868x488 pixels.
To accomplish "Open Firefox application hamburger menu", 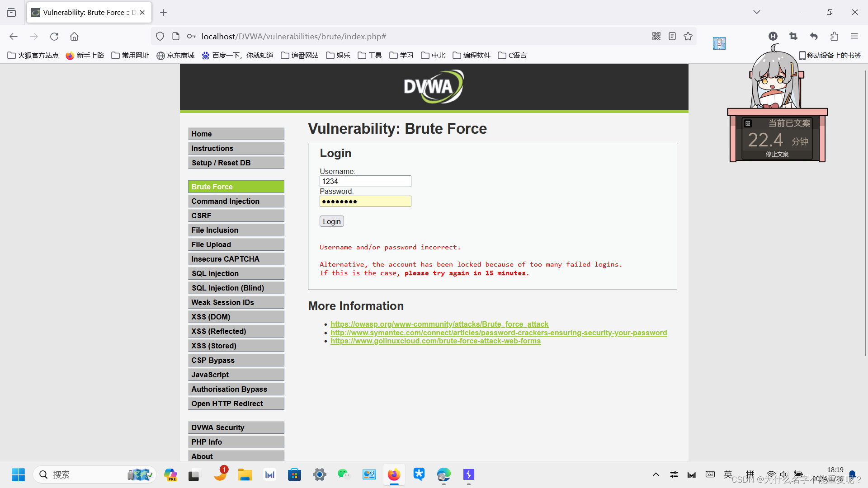I will tap(854, 37).
